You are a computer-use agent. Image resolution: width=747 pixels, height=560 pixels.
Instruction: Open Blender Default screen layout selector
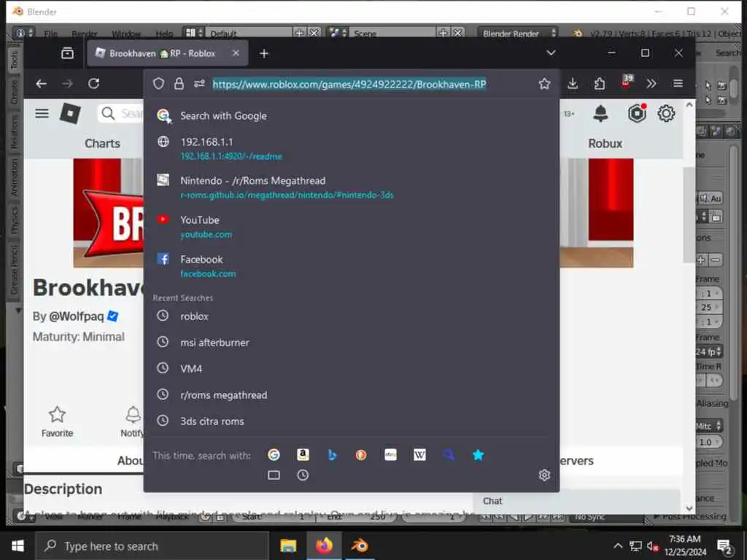coord(249,34)
